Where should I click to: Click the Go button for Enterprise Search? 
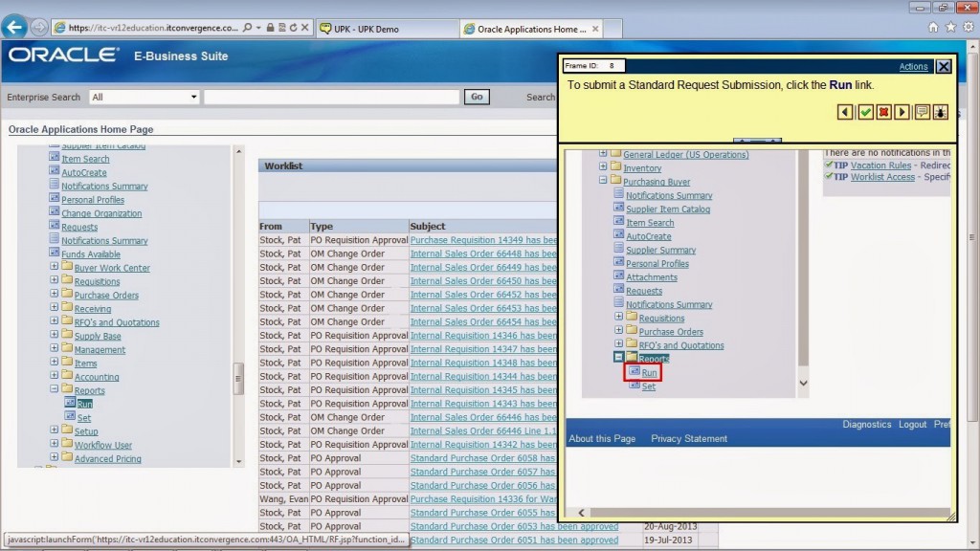pos(477,97)
